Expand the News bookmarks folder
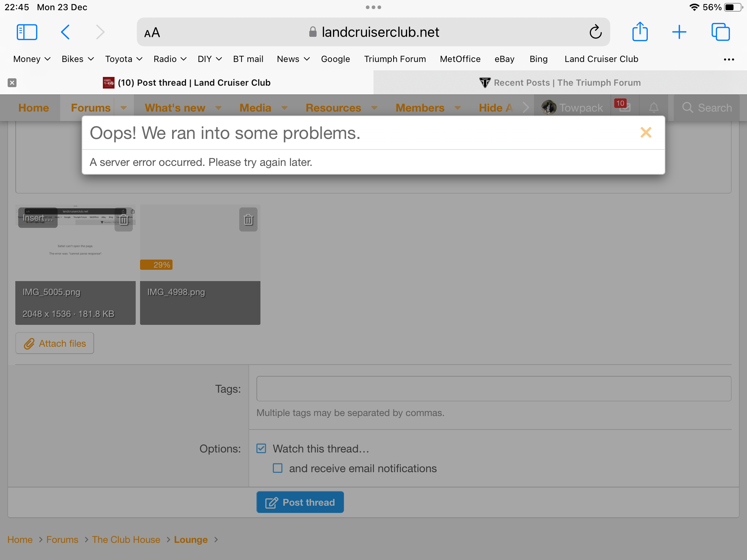Viewport: 747px width, 560px height. [x=293, y=59]
